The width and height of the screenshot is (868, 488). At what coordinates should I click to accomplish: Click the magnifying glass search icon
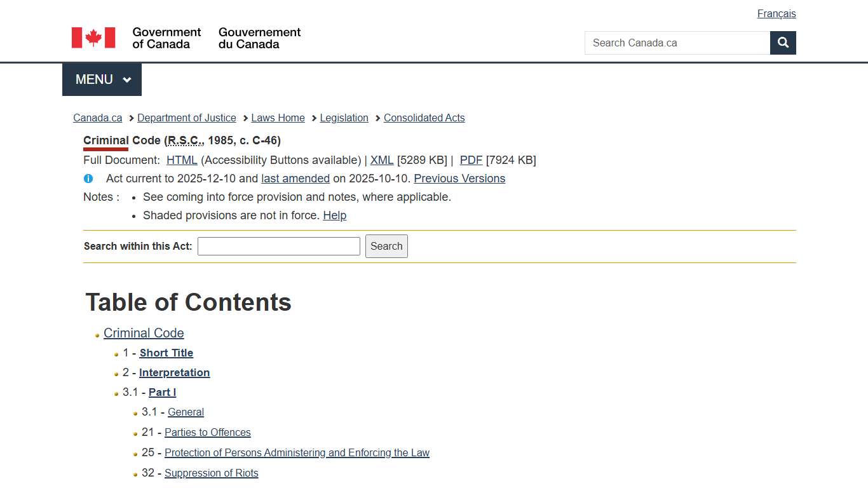783,43
